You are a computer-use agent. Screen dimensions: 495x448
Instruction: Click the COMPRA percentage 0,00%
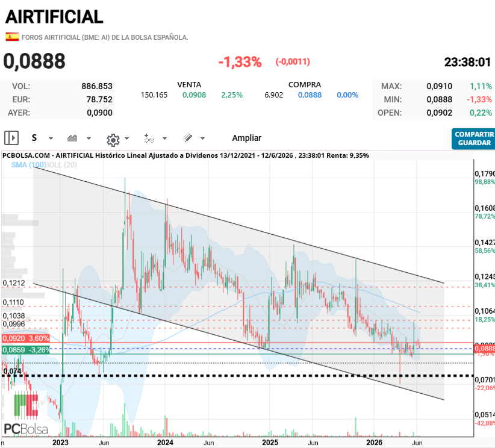click(x=347, y=95)
